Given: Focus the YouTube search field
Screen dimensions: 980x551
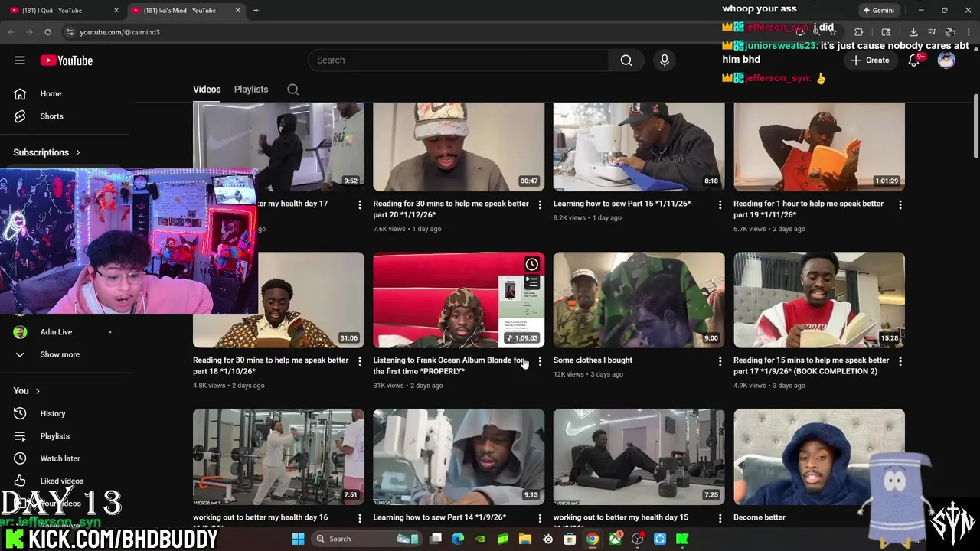Looking at the screenshot, I should click(459, 60).
